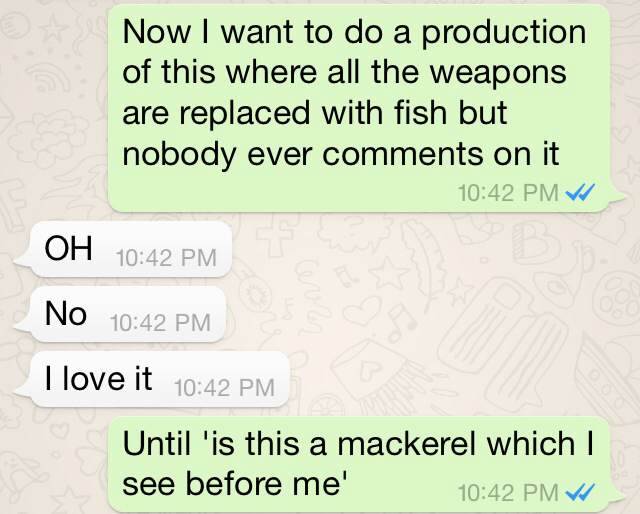The width and height of the screenshot is (640, 514).
Task: Click the read receipt checkmarks on the fish message
Action: click(581, 193)
